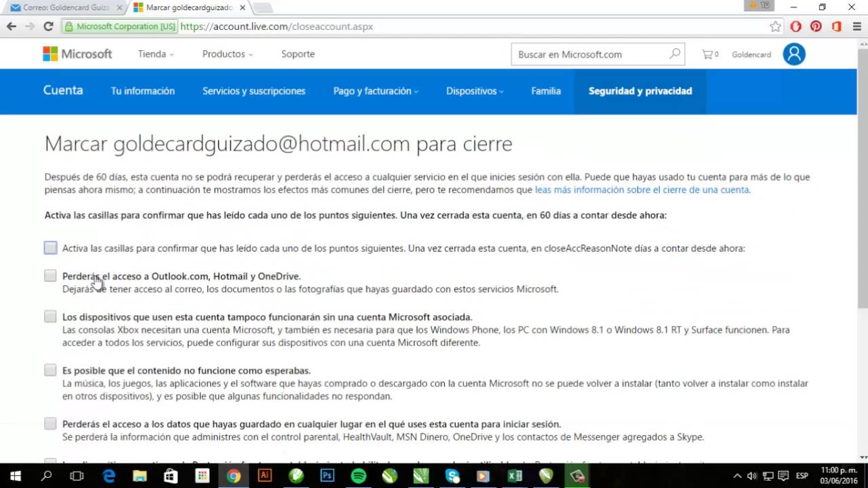Screen dimensions: 868x488
Task: Open Adobe Illustrator from taskbar
Action: [x=264, y=476]
